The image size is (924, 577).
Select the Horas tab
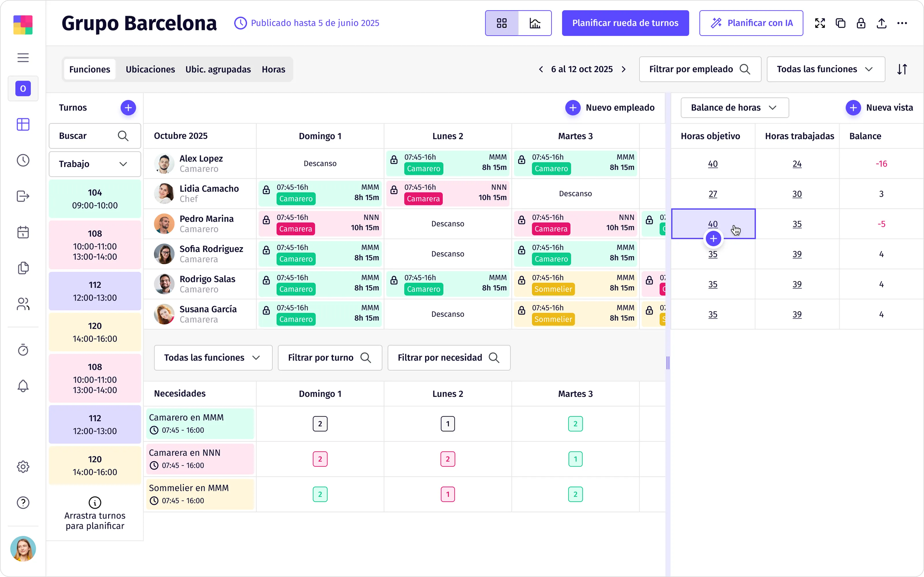pos(273,70)
